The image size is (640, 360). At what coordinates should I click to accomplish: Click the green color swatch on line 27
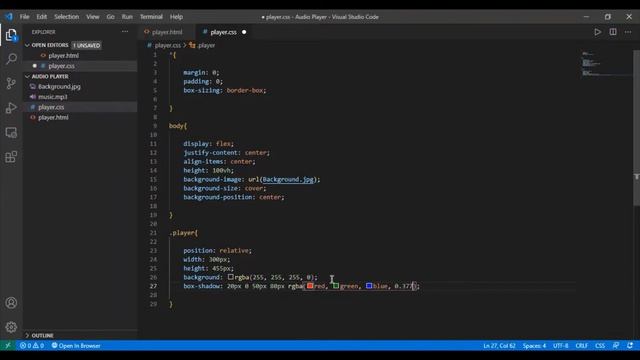click(336, 286)
